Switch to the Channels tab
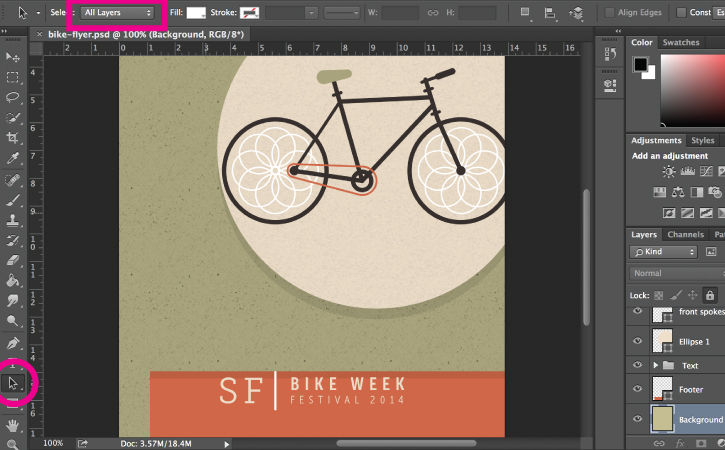The width and height of the screenshot is (725, 450). [x=685, y=234]
